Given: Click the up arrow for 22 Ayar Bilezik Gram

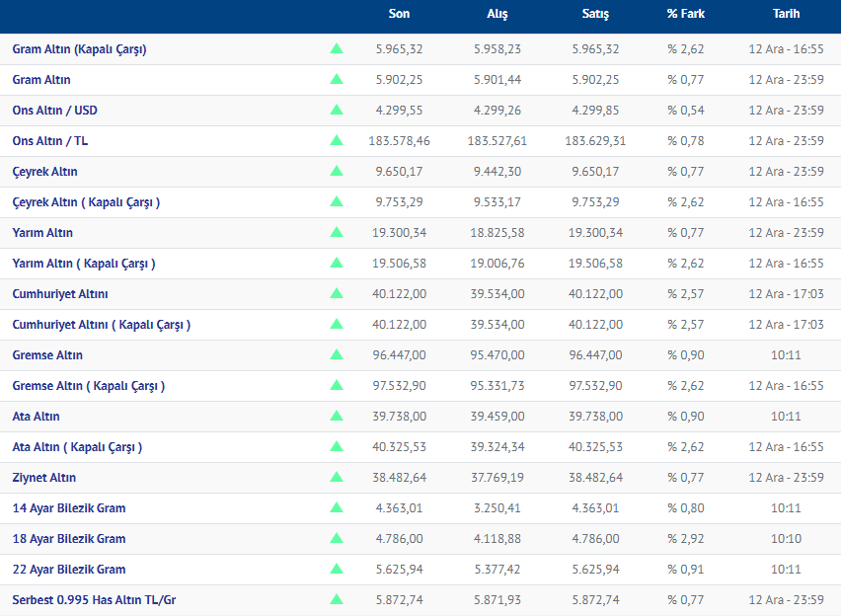Looking at the screenshot, I should [x=337, y=570].
